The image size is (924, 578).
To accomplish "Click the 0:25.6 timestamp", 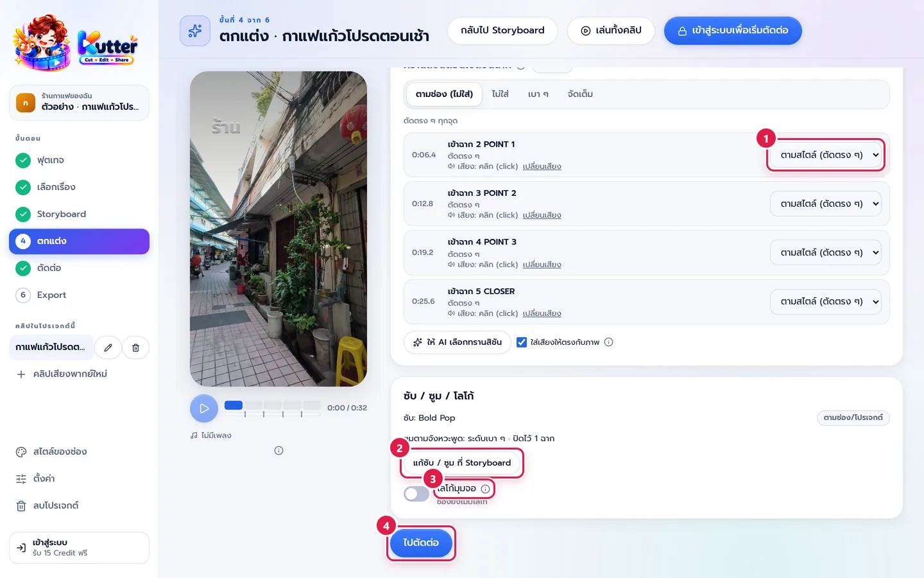I will coord(424,301).
